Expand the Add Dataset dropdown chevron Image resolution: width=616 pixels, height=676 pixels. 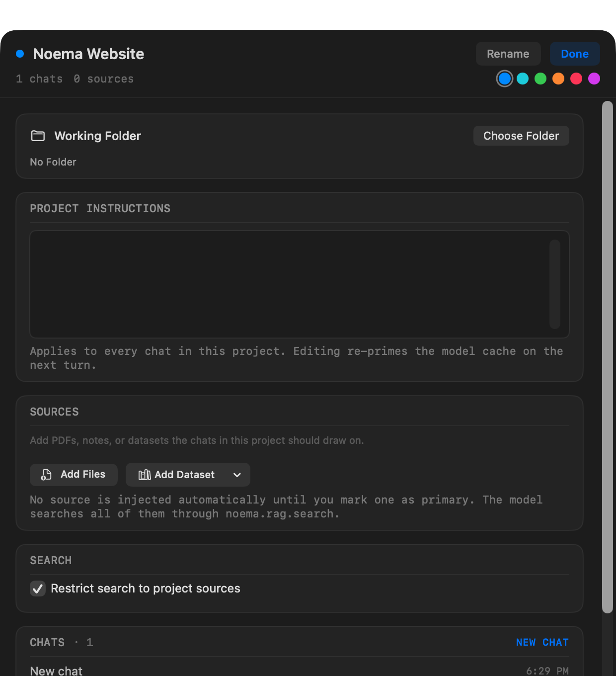(237, 475)
